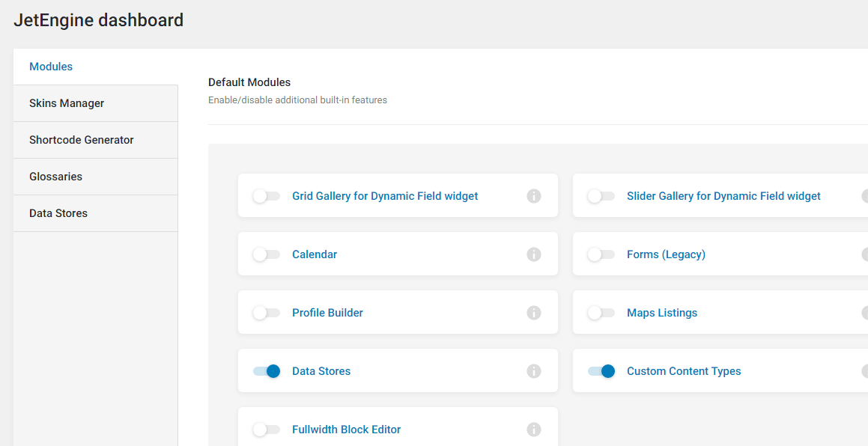This screenshot has height=446, width=868.
Task: Show info icon for Calendar module
Action: click(x=534, y=254)
